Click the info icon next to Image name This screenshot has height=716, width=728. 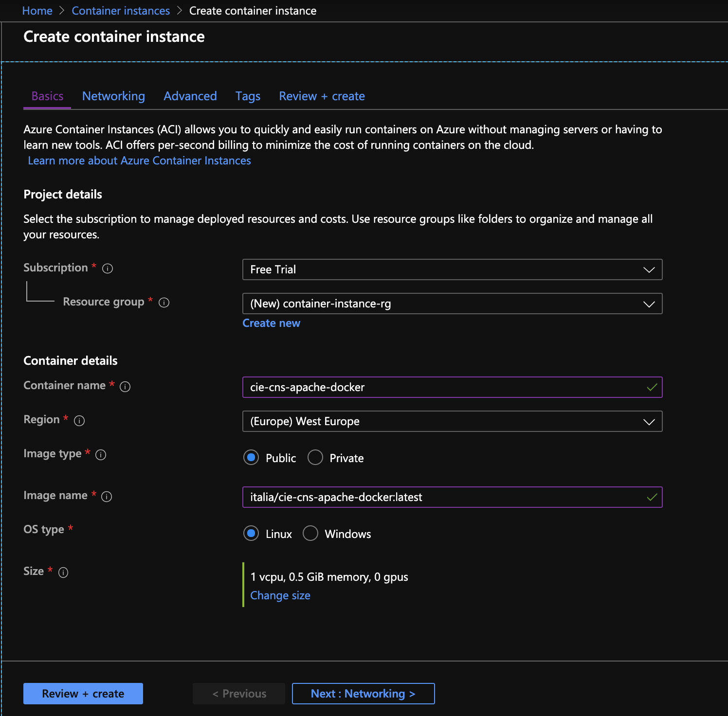107,497
